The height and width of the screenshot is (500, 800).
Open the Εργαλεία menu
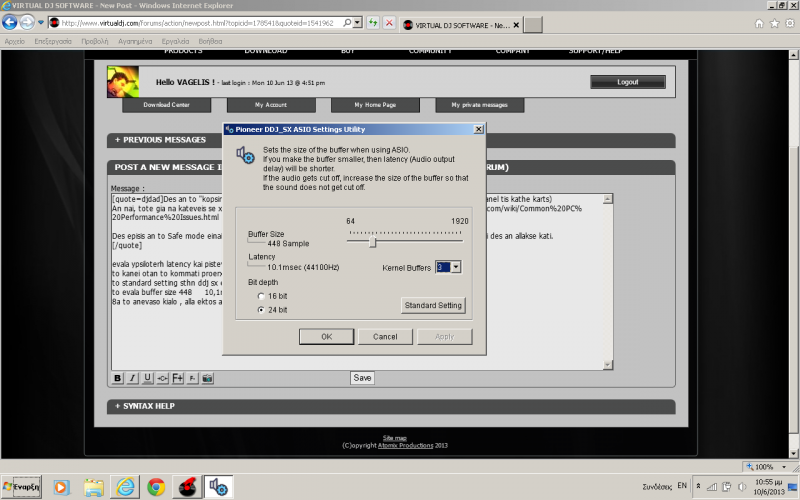(176, 41)
